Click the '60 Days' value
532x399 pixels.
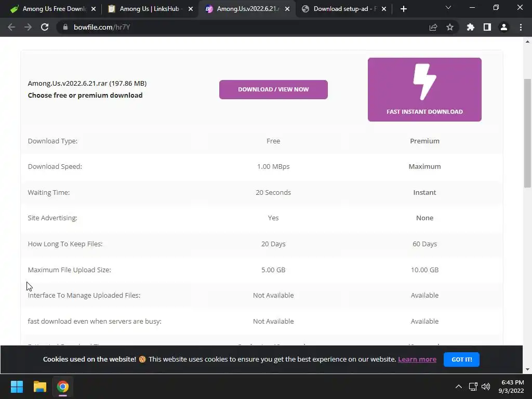[x=424, y=244]
